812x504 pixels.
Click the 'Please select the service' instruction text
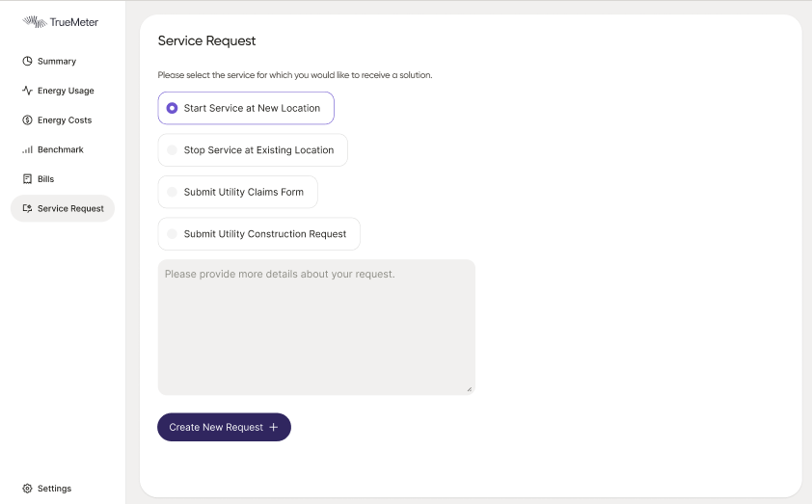295,75
